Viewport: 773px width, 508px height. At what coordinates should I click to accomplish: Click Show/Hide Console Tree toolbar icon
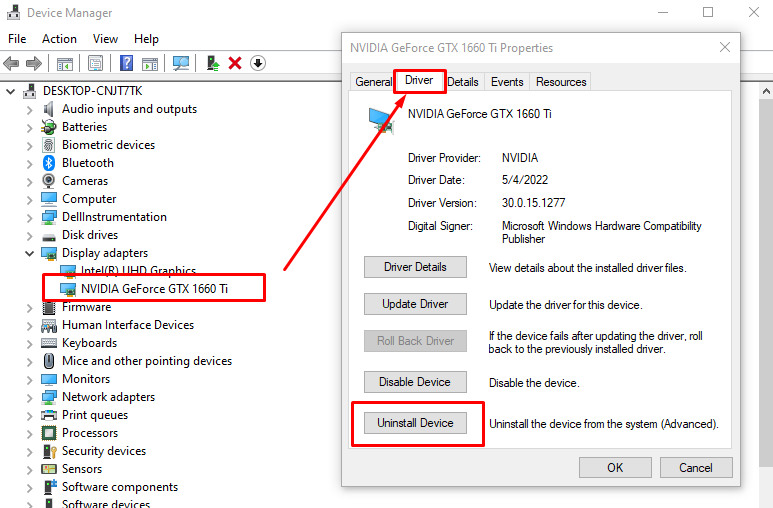65,64
